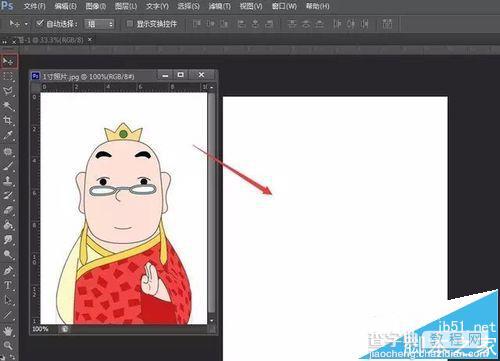Viewport: 500px width, 361px height.
Task: Click align top edges in options bar
Action: pos(197,24)
